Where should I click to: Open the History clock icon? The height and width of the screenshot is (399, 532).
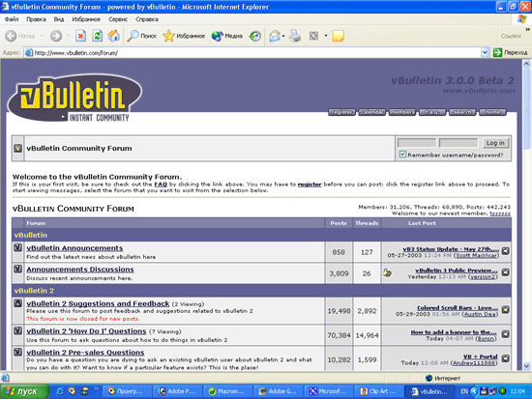tap(254, 36)
